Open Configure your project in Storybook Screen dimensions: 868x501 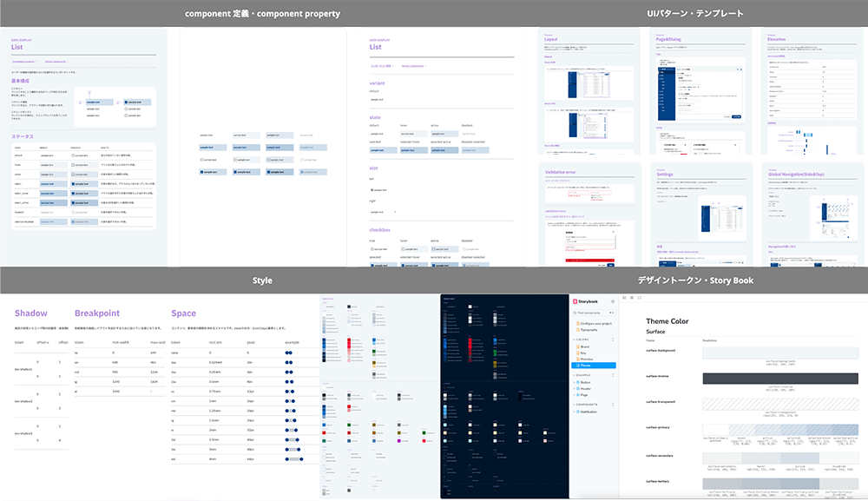click(x=595, y=323)
